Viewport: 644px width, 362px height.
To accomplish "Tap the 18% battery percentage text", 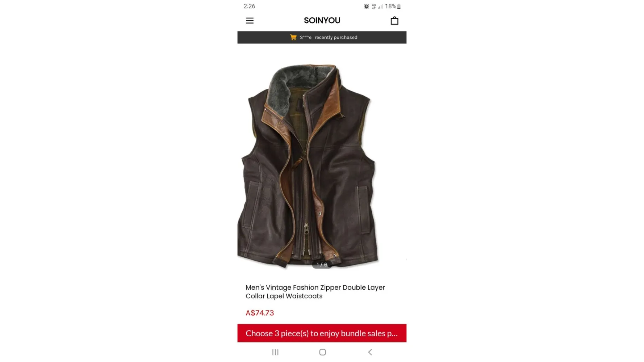I will point(390,6).
